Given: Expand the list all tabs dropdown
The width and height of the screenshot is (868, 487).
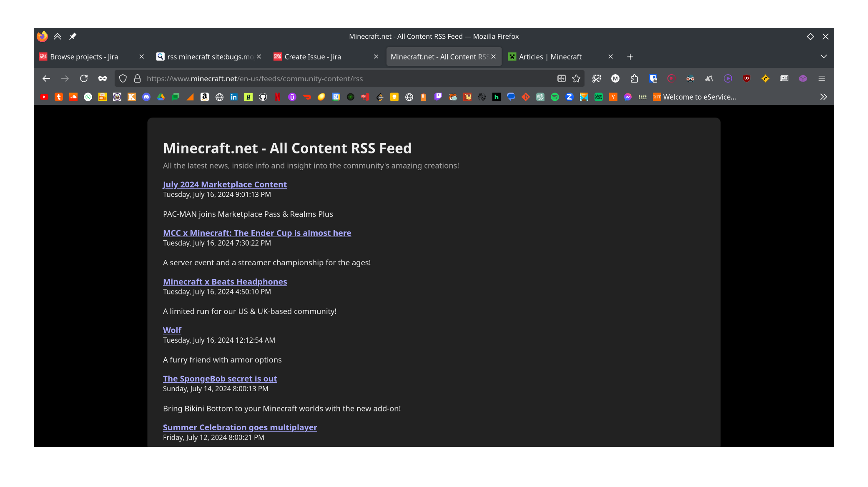Looking at the screenshot, I should [823, 57].
